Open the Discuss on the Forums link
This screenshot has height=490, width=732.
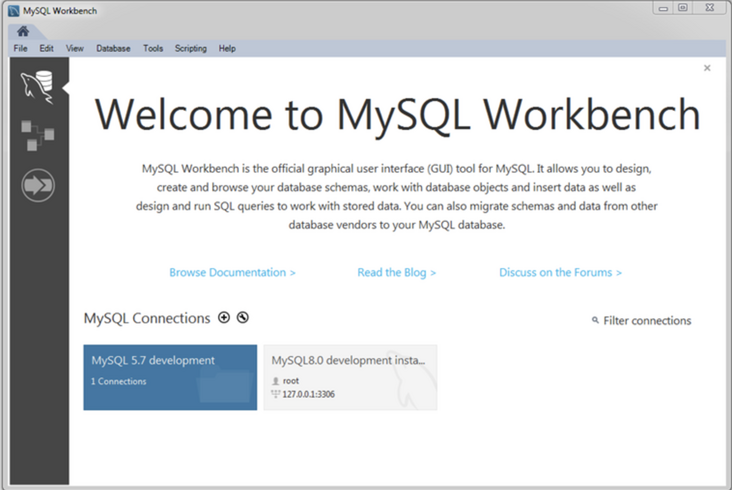click(560, 272)
